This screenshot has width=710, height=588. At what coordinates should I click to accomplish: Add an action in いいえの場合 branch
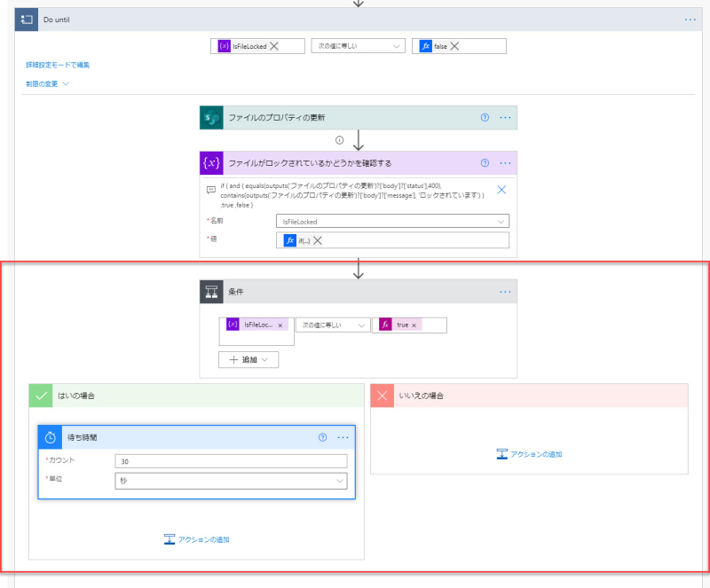529,454
